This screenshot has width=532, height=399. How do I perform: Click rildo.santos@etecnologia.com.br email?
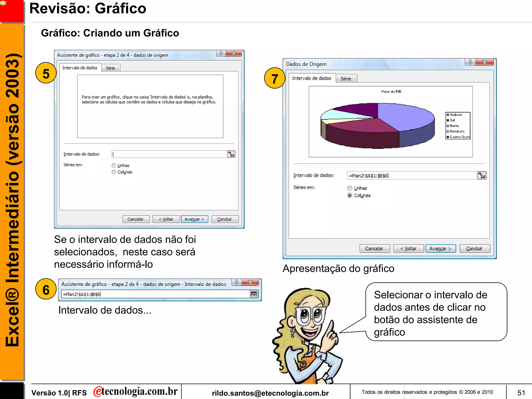(x=270, y=393)
